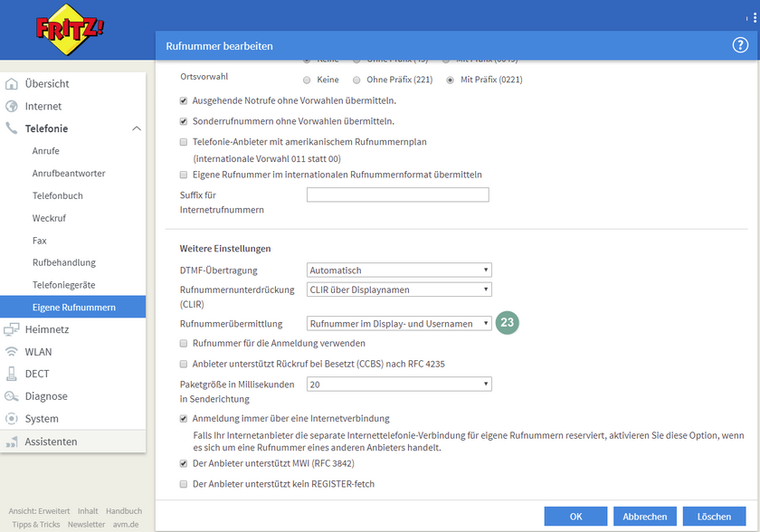Go to Internet menu

(43, 106)
